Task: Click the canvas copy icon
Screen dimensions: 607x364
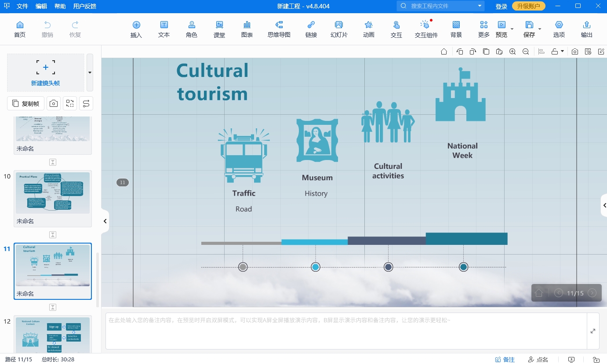Action: point(486,51)
